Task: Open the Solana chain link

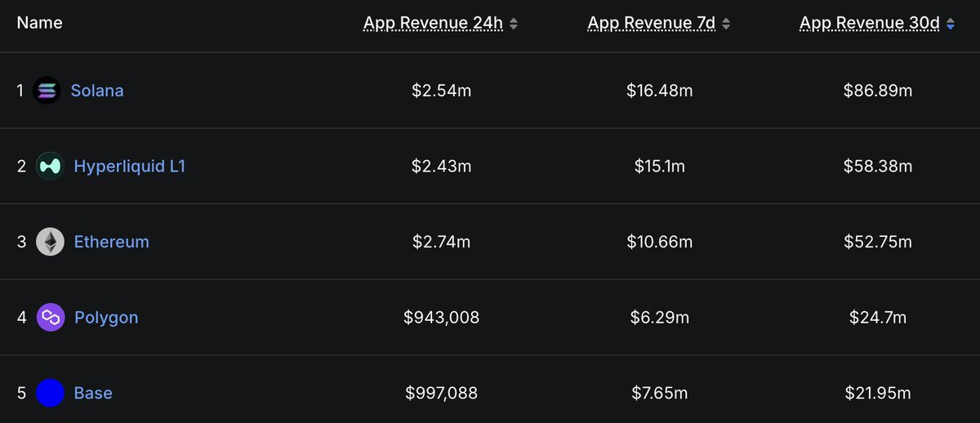Action: pyautogui.click(x=97, y=91)
